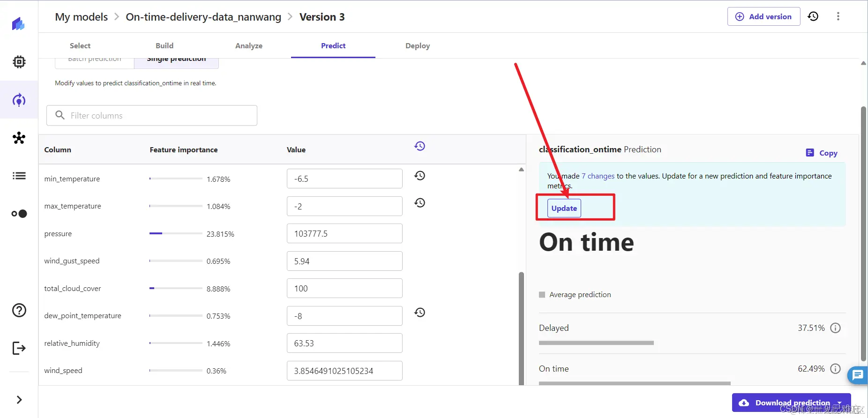Open the help question mark icon
Viewport: 868px width, 418px height.
coord(19,310)
